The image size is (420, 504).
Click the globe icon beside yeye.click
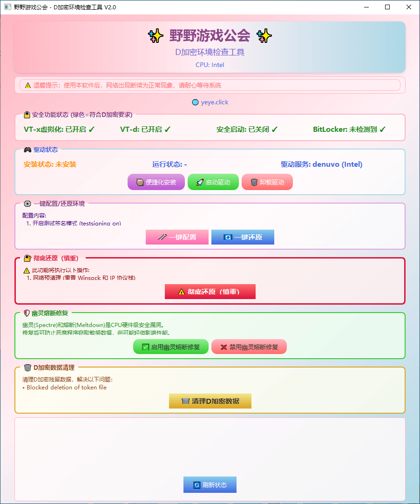pyautogui.click(x=195, y=102)
